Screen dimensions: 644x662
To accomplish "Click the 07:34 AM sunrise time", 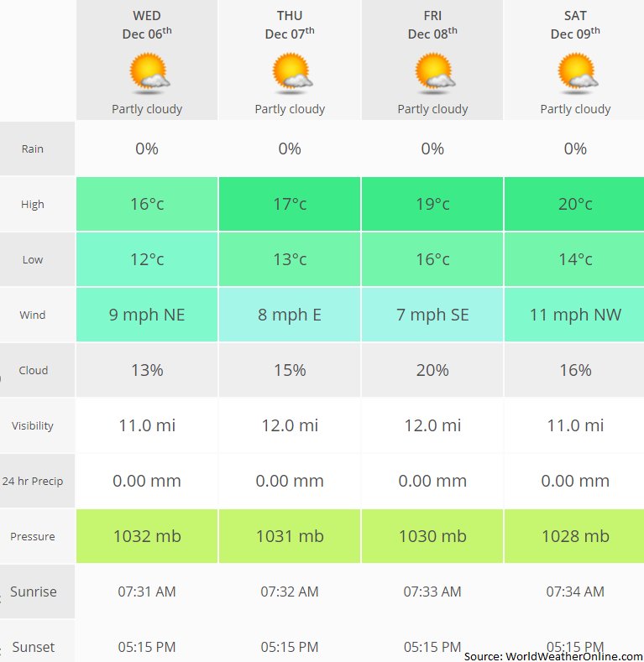I will [575, 592].
